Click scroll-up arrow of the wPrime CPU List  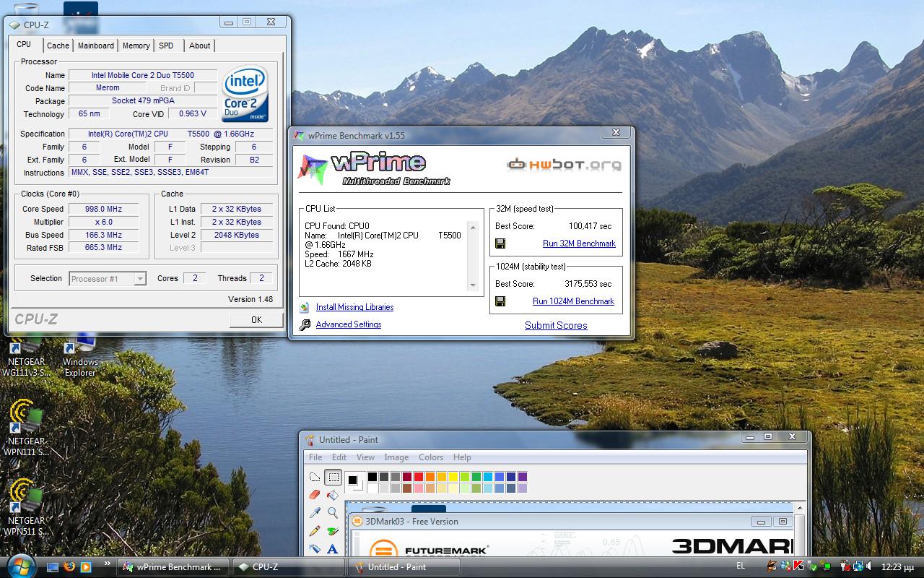(474, 228)
